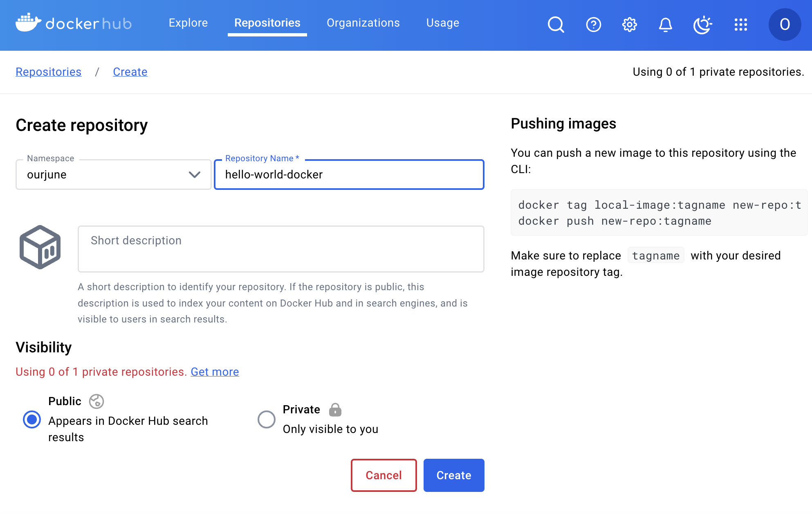The width and height of the screenshot is (812, 514).
Task: Open the Explore tab
Action: pos(188,23)
